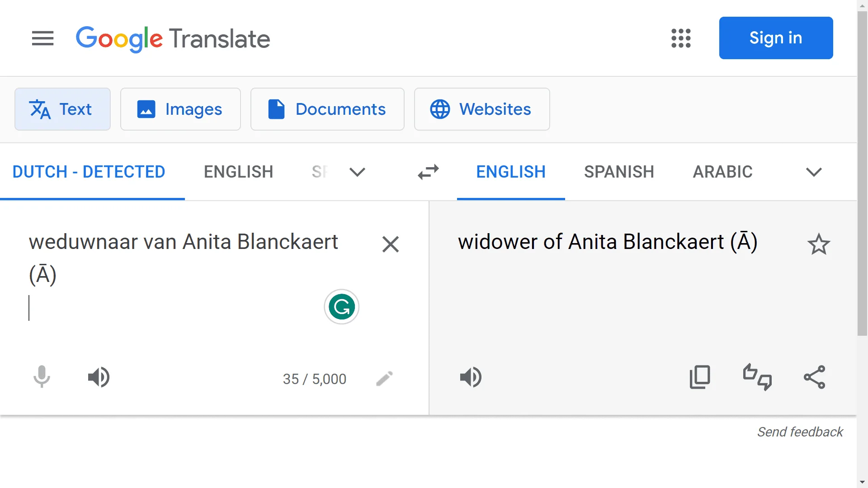Expand the target language list chevron
The image size is (868, 488).
(x=814, y=172)
